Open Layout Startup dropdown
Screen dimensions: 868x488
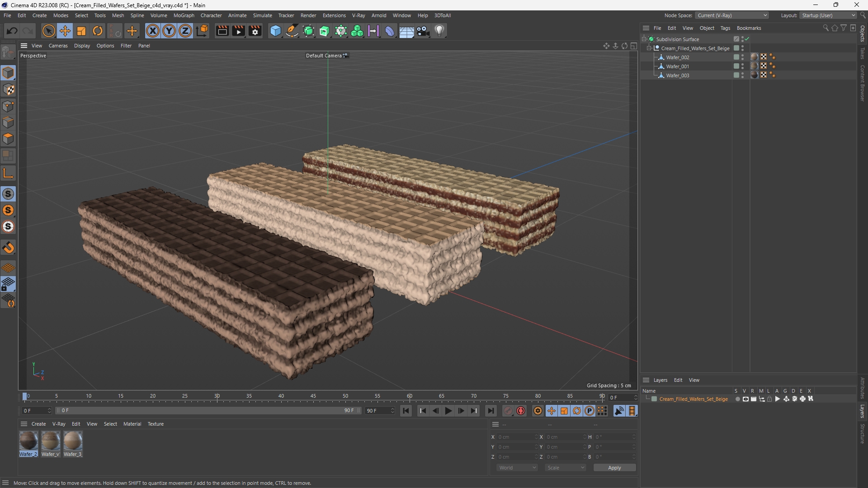click(x=828, y=15)
